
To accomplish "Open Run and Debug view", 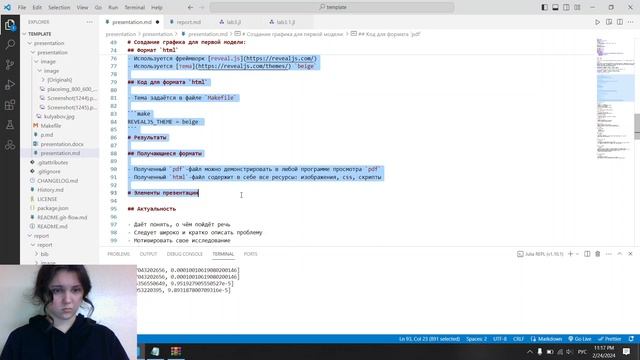I will 10,84.
